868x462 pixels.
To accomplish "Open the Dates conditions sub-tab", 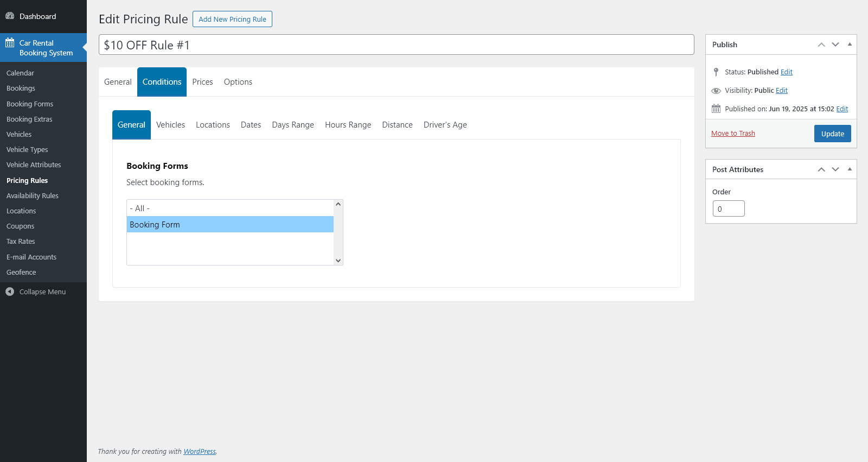I will click(x=251, y=125).
